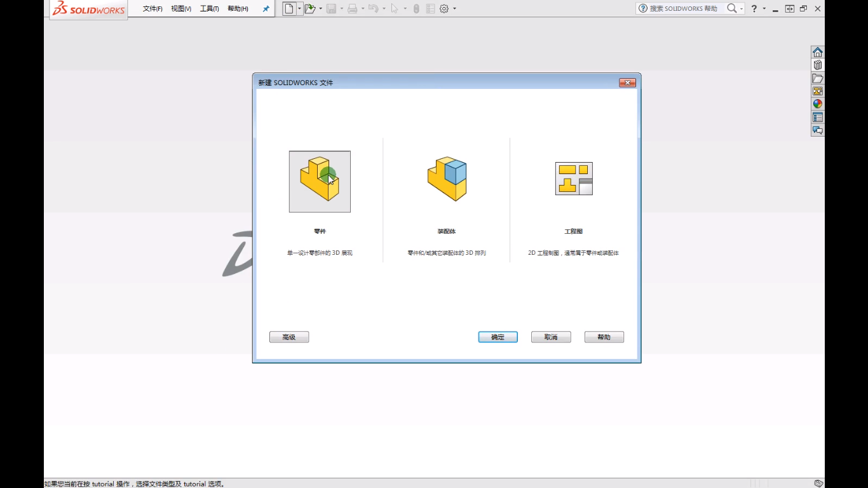The height and width of the screenshot is (488, 868).
Task: Click the 高级 (Advanced) button
Action: point(289,337)
